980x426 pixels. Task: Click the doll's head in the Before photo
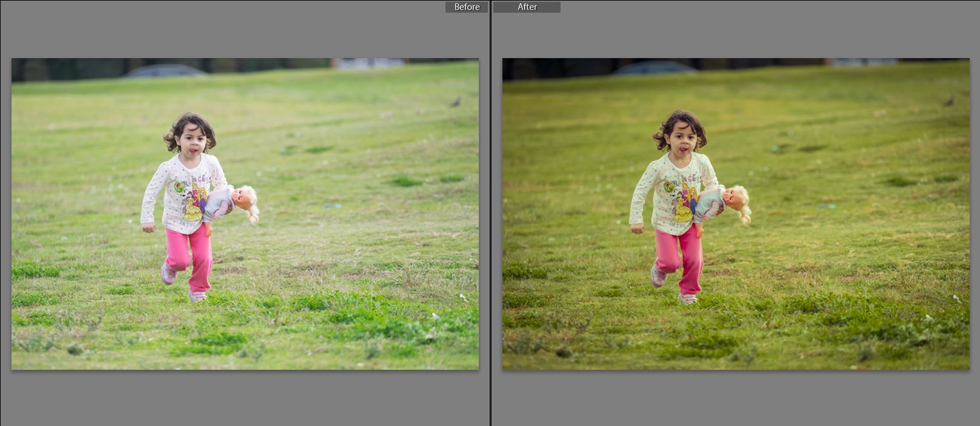coord(245,197)
